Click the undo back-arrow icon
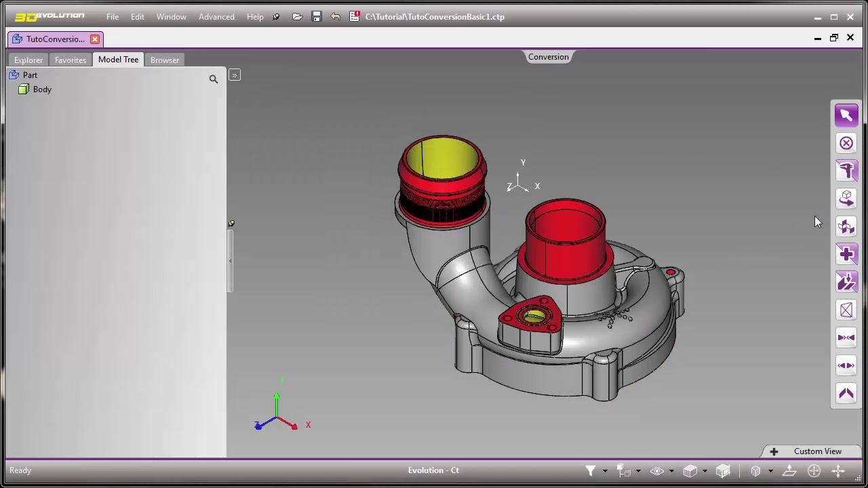868x488 pixels. coord(335,17)
